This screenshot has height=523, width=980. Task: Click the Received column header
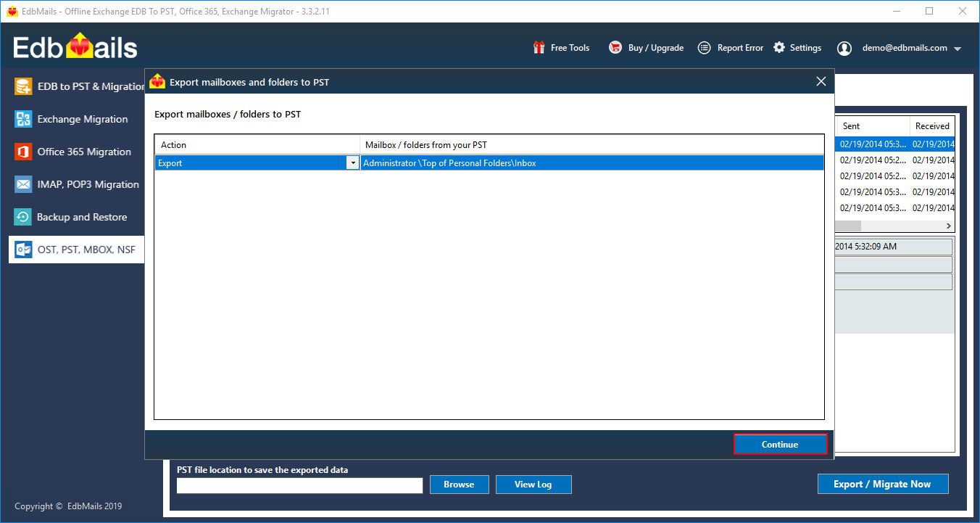point(933,126)
